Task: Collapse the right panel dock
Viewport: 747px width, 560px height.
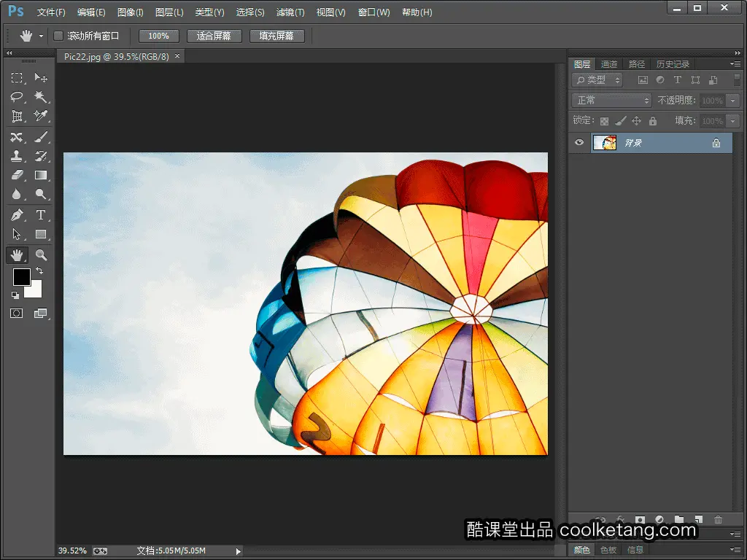Action: [738, 52]
